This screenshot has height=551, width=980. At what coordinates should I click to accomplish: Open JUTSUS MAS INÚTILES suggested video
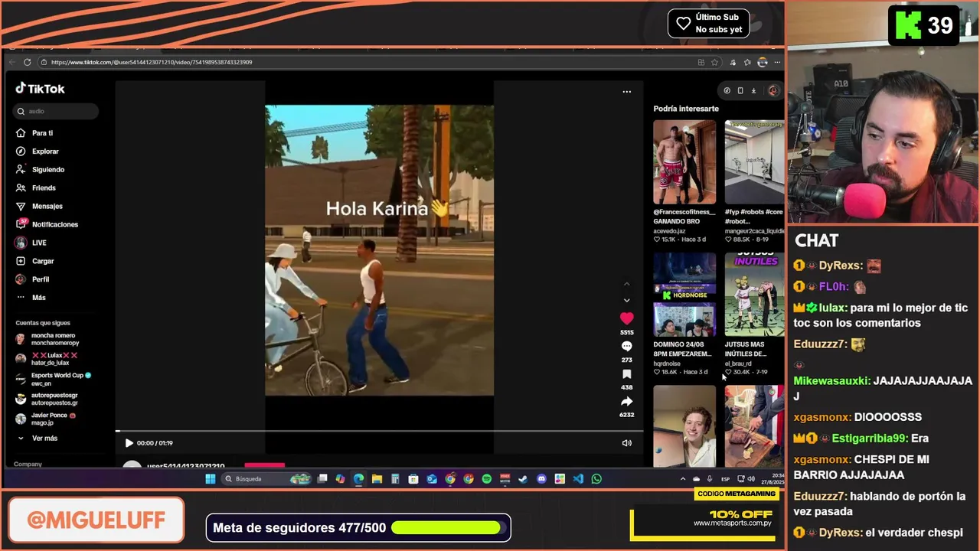pyautogui.click(x=754, y=295)
